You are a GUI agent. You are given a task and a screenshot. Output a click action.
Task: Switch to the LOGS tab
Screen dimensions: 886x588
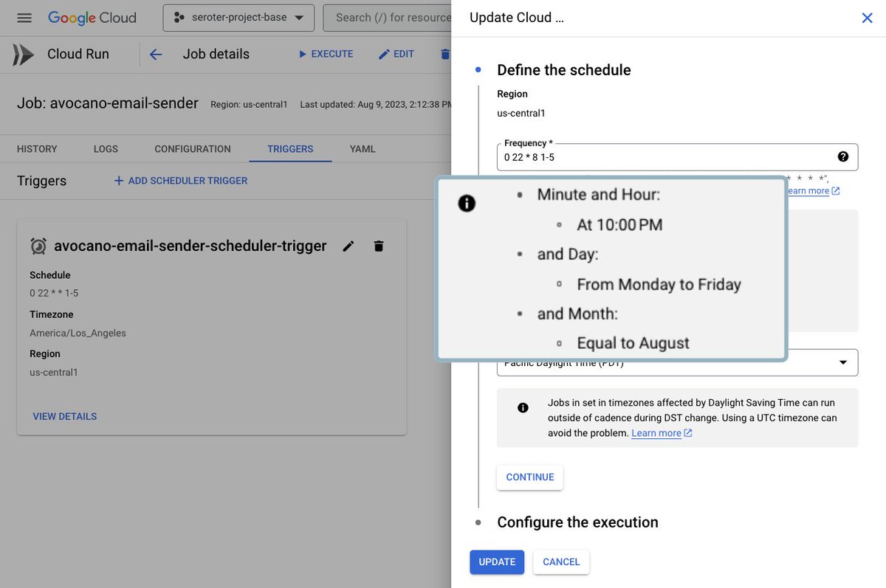tap(106, 149)
